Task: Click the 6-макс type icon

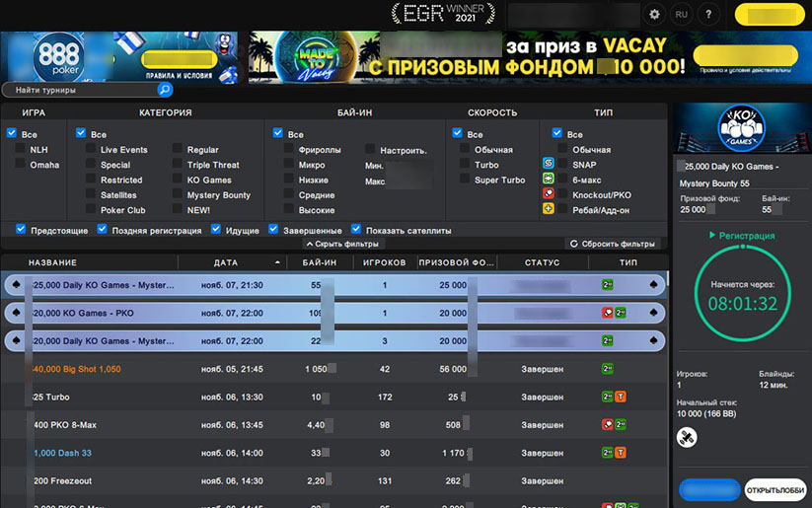Action: click(548, 179)
